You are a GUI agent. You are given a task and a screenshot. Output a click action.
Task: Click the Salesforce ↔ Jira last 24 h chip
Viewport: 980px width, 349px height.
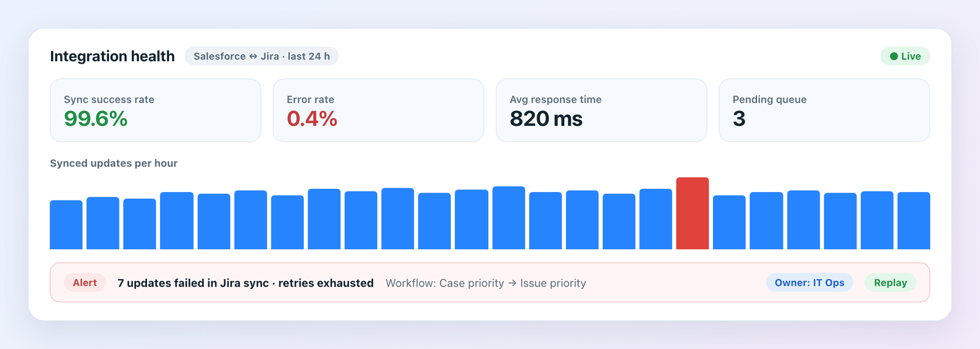coord(262,56)
